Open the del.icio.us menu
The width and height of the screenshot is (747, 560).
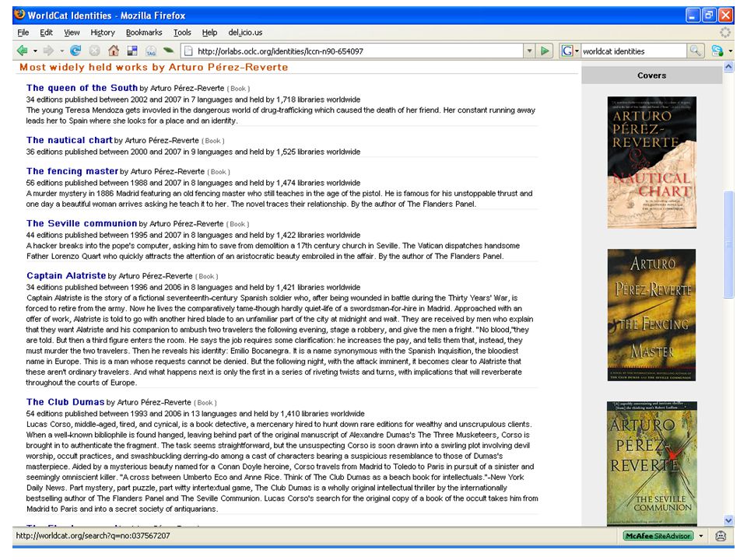pyautogui.click(x=245, y=33)
